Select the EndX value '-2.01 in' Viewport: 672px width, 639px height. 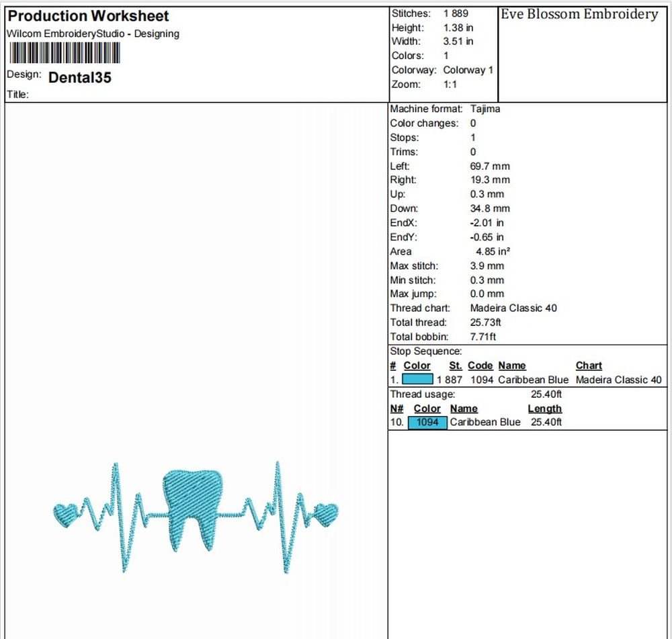click(487, 223)
